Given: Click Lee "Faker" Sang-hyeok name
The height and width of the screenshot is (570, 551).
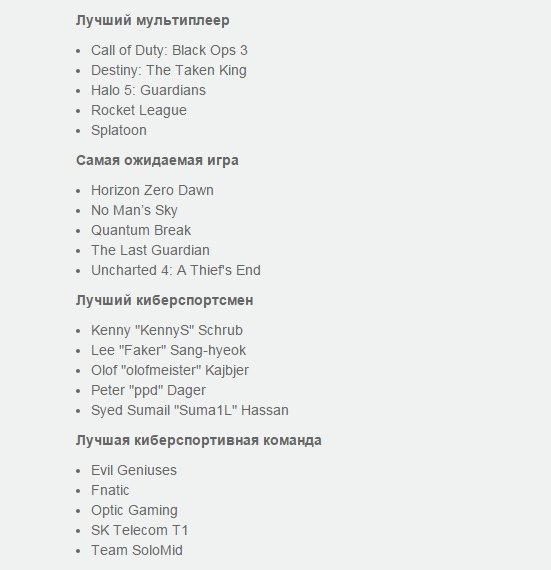Looking at the screenshot, I should tap(168, 350).
